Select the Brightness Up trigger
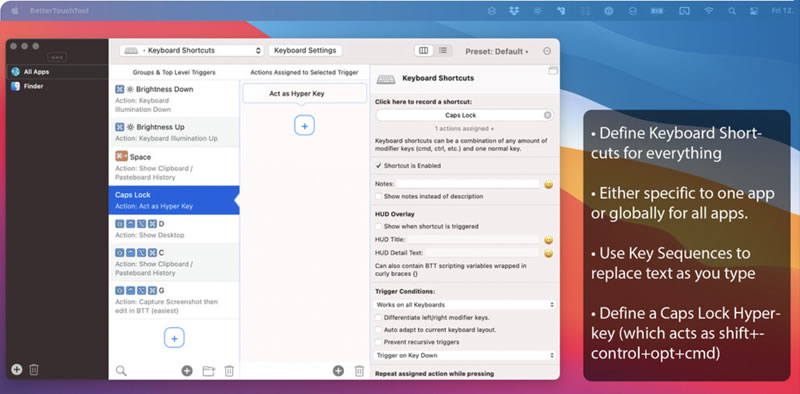This screenshot has width=800, height=394. 174,132
